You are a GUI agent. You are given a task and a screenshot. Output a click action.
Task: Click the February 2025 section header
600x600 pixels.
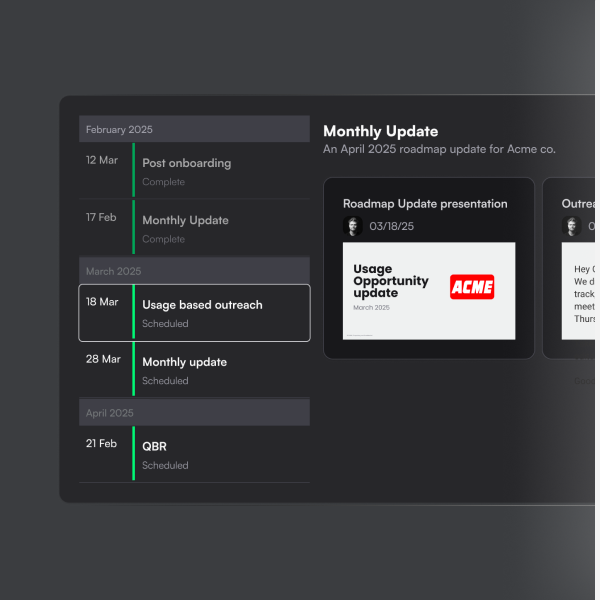tap(194, 129)
